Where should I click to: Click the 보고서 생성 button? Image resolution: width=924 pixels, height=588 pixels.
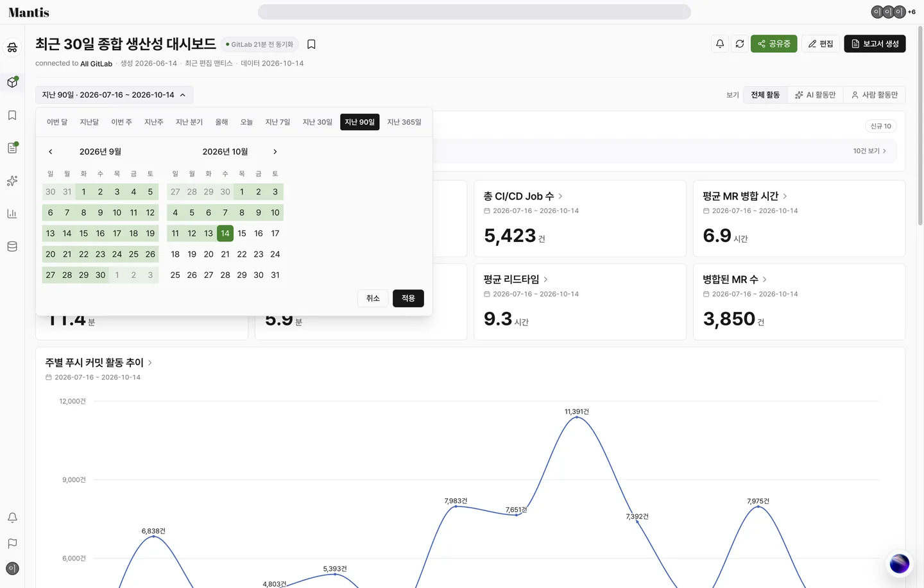pyautogui.click(x=875, y=44)
